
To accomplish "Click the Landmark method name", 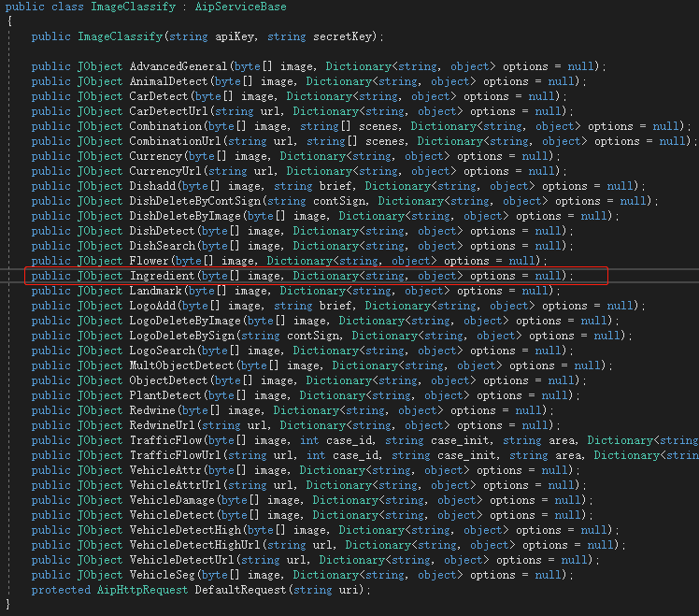I will pos(155,291).
